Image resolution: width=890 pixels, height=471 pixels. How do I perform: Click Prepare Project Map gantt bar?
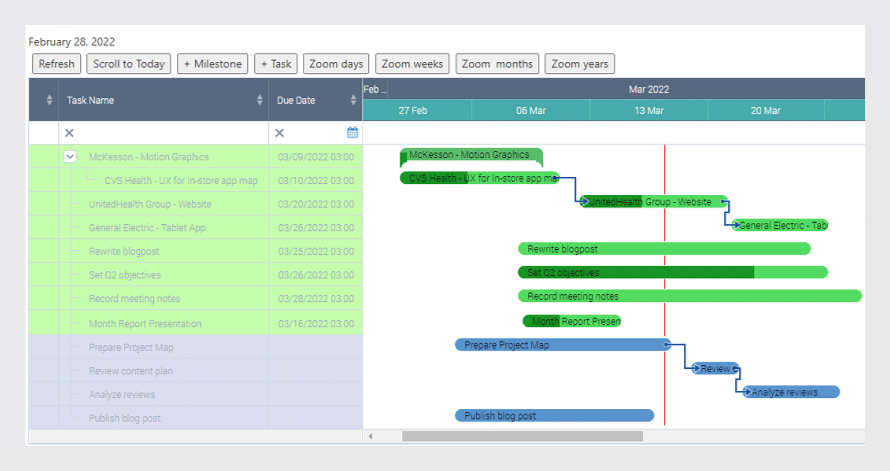tap(563, 344)
